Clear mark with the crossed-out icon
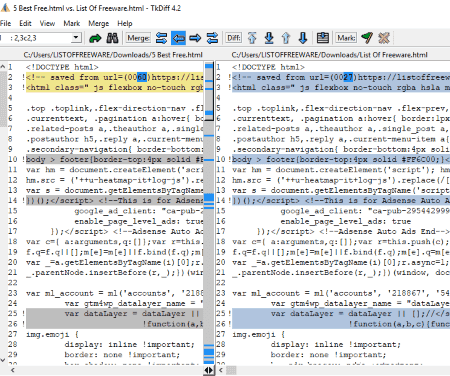 (384, 38)
